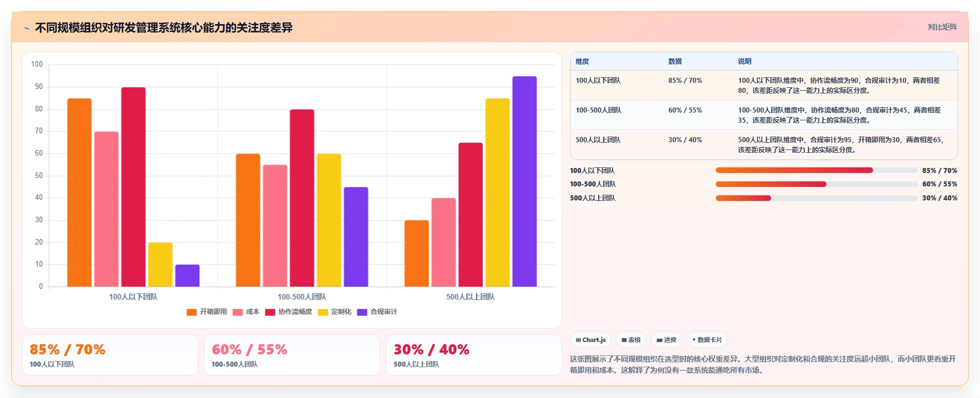Click the orange 开箱即用 bar for 500人以上团队
Image resolution: width=980 pixels, height=398 pixels.
point(417,254)
